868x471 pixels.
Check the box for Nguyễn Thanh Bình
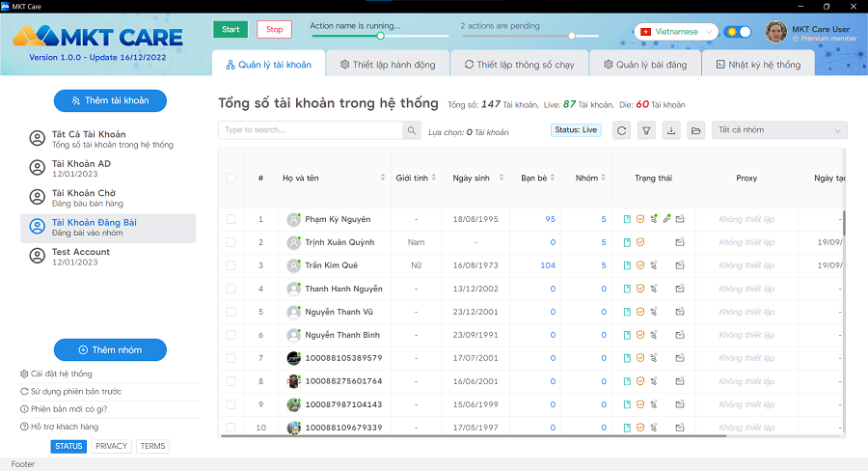pos(231,335)
